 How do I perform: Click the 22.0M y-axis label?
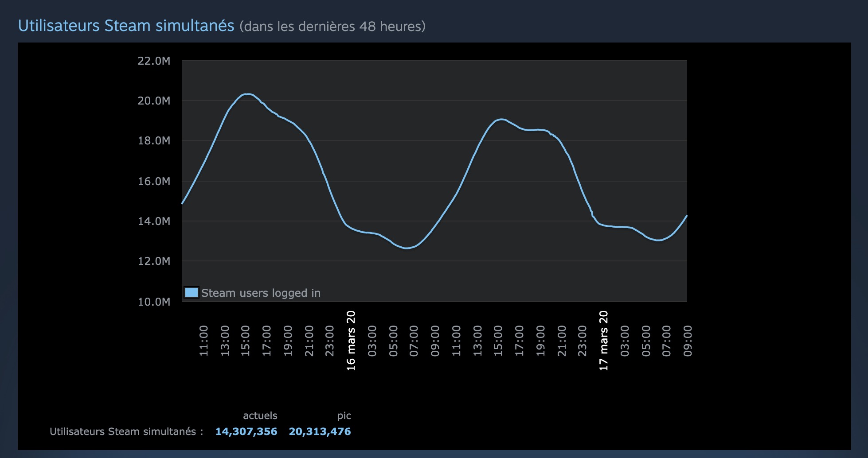(154, 61)
